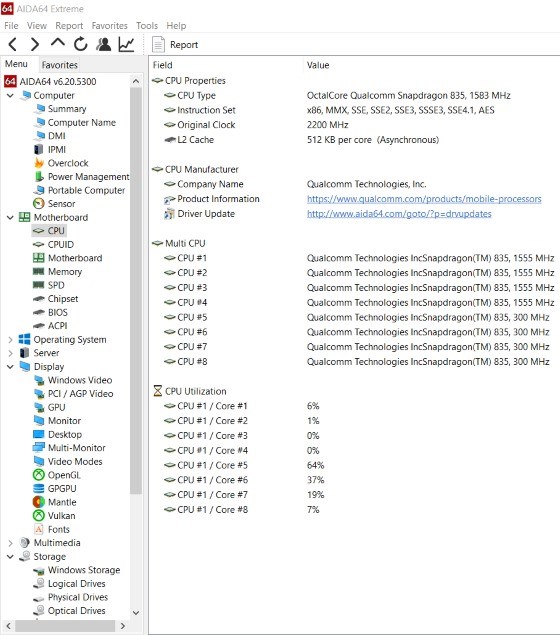Select Desktop in the Display tree
The width and height of the screenshot is (560, 635).
65,435
